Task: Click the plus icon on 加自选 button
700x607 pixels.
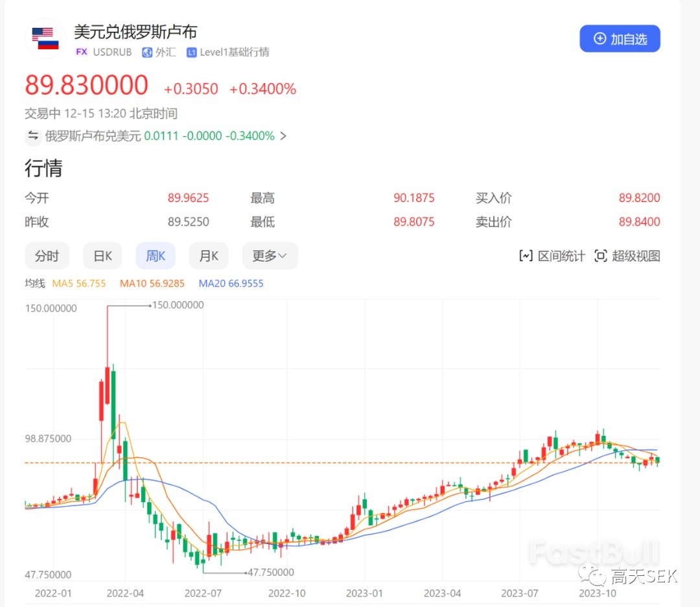Action: pyautogui.click(x=600, y=39)
